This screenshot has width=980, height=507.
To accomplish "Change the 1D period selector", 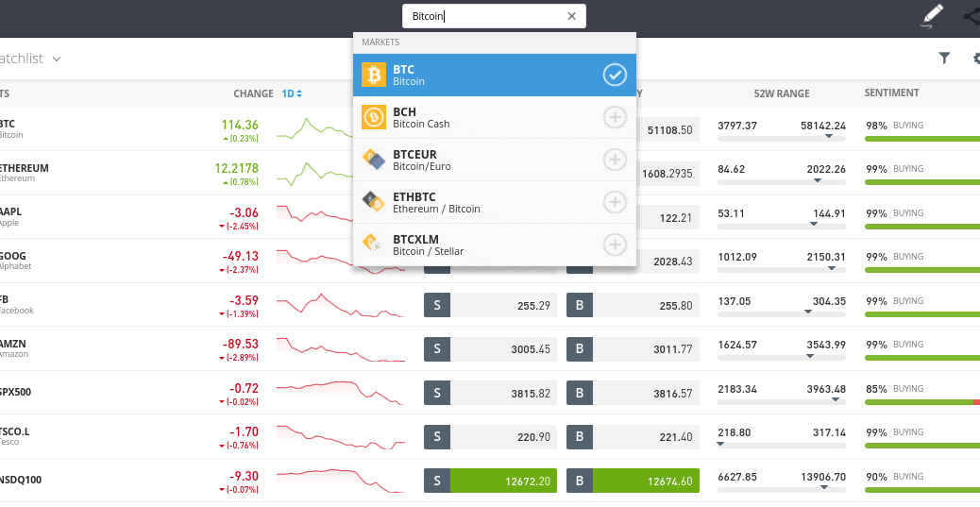I will coord(292,93).
